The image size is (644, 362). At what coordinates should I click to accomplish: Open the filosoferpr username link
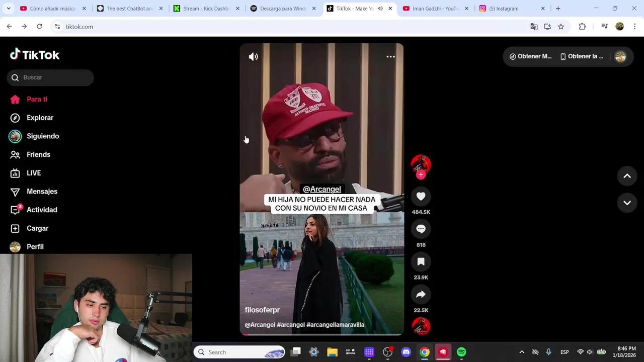[262, 310]
